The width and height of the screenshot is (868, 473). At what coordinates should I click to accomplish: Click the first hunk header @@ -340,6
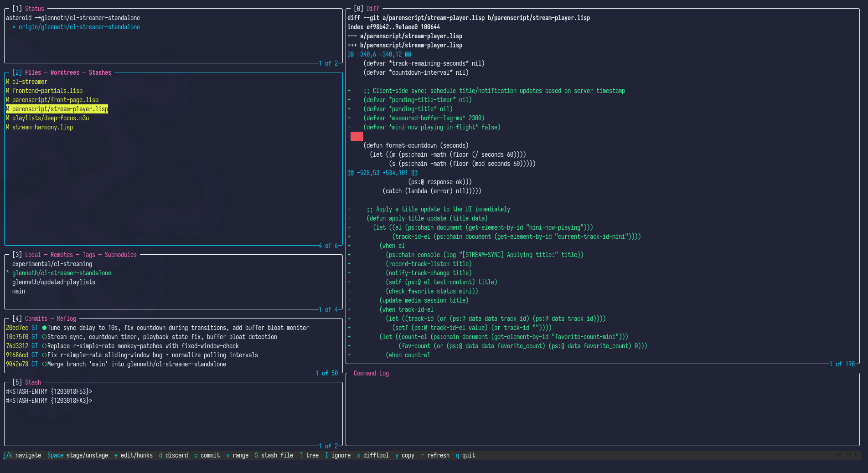pyautogui.click(x=379, y=54)
